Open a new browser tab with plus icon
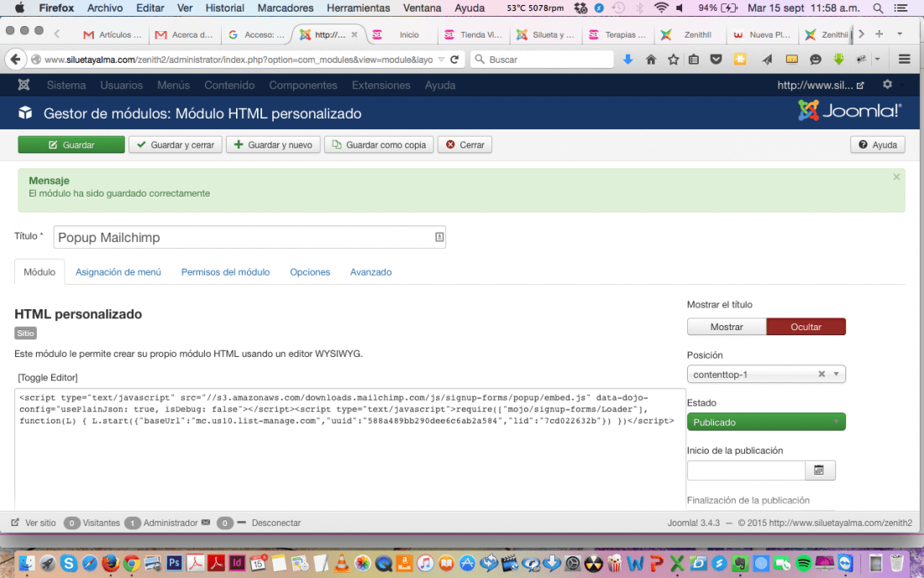This screenshot has width=924, height=578. tap(879, 34)
